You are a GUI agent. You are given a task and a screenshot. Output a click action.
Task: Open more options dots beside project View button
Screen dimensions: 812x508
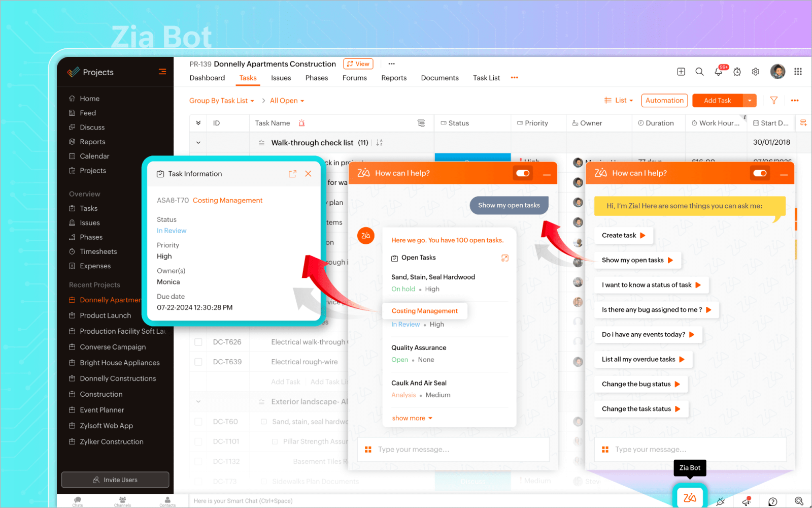[x=391, y=64]
